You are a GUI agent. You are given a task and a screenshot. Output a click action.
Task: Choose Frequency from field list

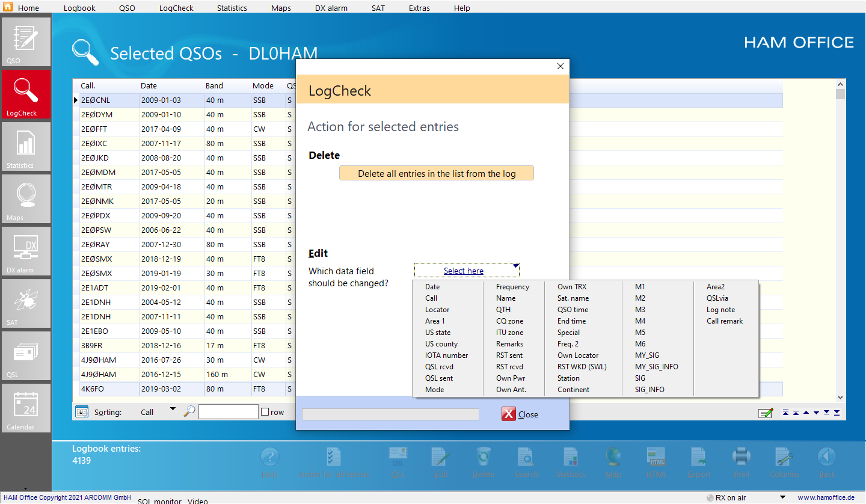tap(512, 287)
